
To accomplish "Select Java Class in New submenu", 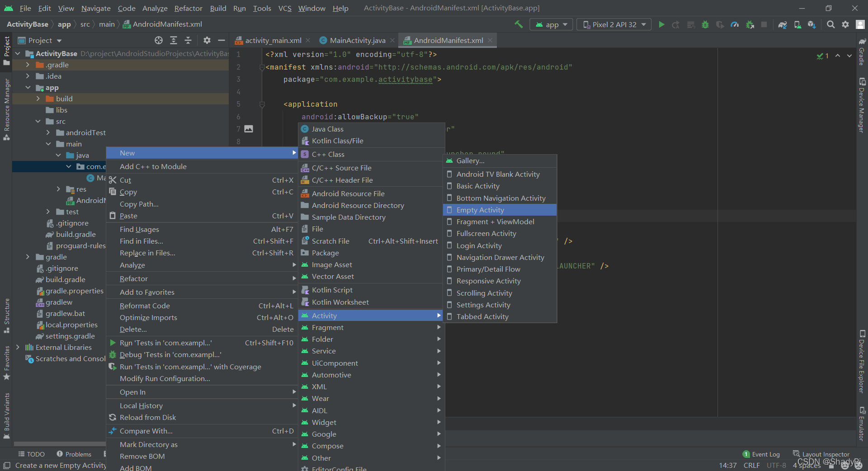I will pyautogui.click(x=371, y=129).
